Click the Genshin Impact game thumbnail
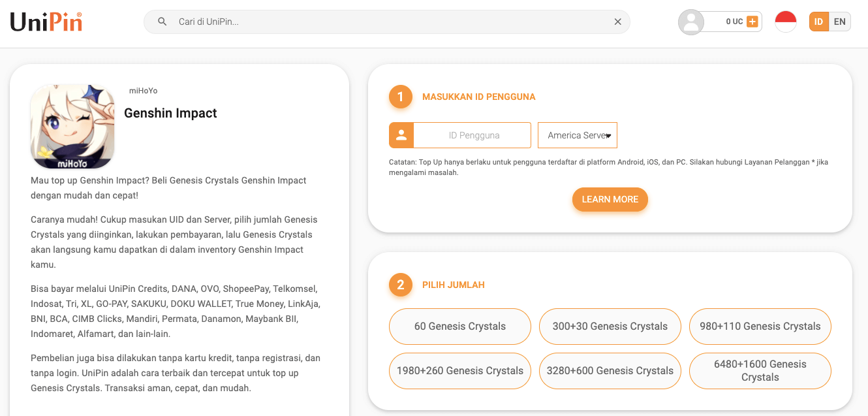This screenshot has width=868, height=416. [72, 126]
